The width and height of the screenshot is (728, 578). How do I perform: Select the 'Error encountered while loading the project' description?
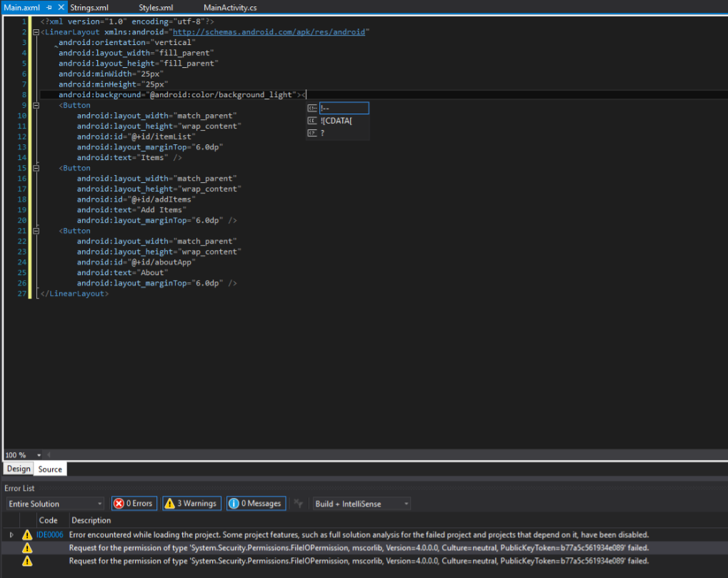[359, 535]
